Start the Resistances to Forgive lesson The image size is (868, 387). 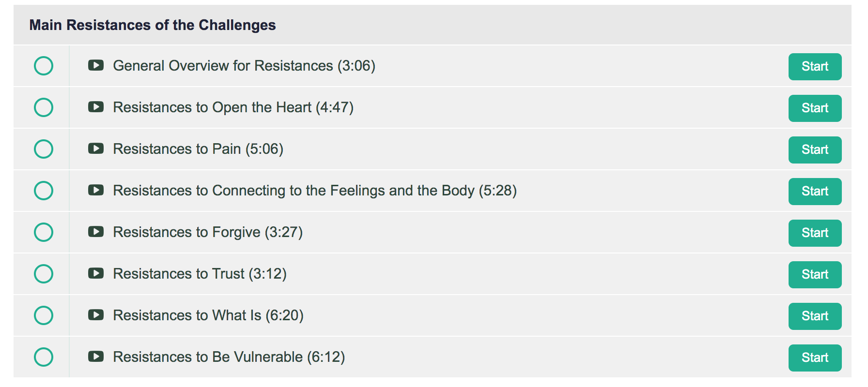(815, 233)
